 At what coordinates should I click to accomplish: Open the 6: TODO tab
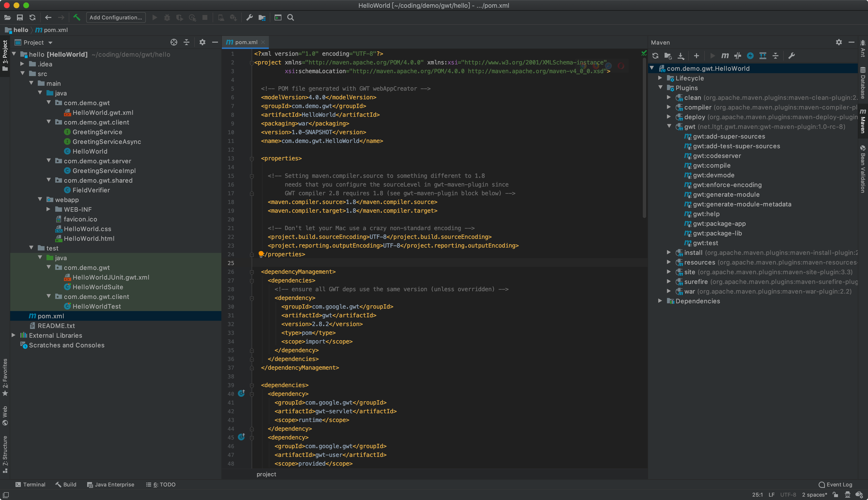click(161, 484)
